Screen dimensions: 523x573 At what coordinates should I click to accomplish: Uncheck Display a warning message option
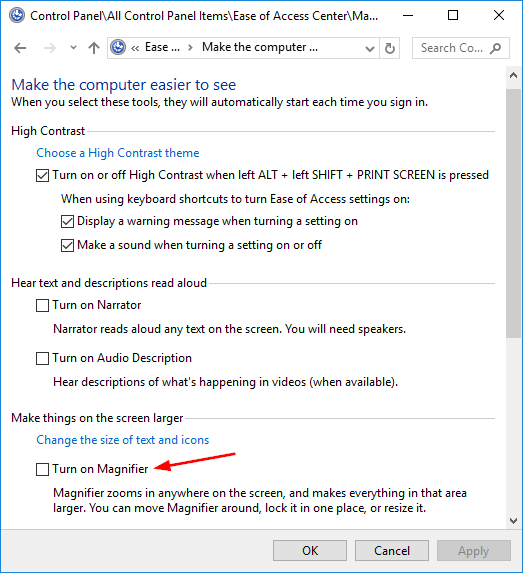pos(67,222)
